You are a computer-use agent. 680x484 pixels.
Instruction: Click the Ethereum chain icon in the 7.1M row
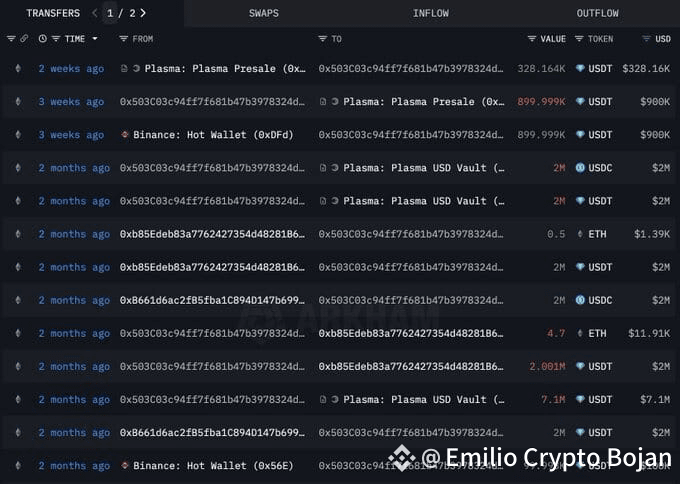(x=18, y=399)
